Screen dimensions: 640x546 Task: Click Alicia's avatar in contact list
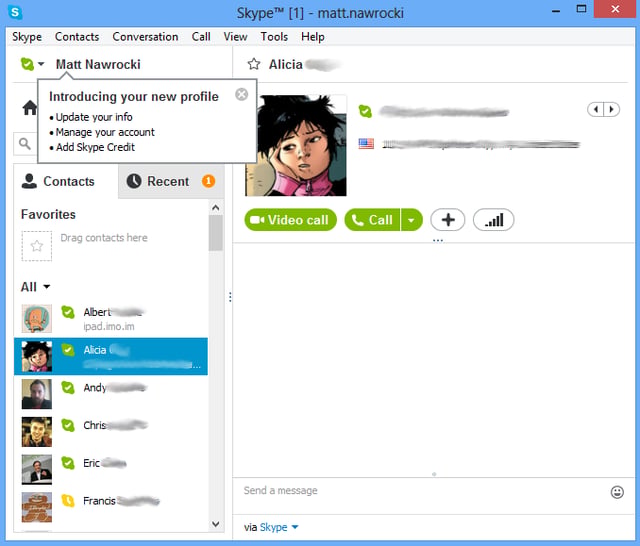[x=37, y=356]
